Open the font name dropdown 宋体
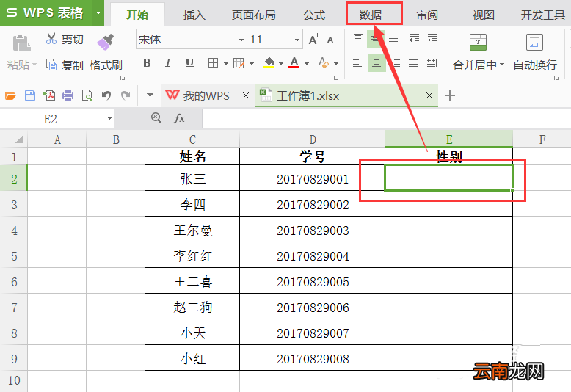571x392 pixels. [x=241, y=40]
